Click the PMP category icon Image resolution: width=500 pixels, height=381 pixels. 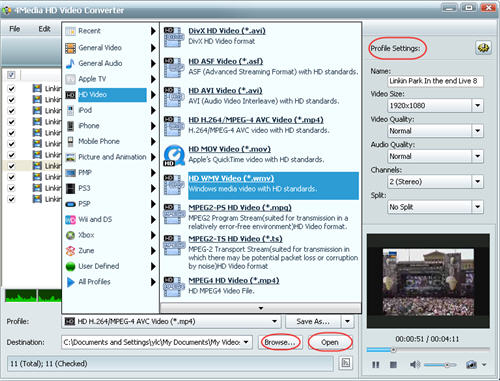pyautogui.click(x=70, y=173)
